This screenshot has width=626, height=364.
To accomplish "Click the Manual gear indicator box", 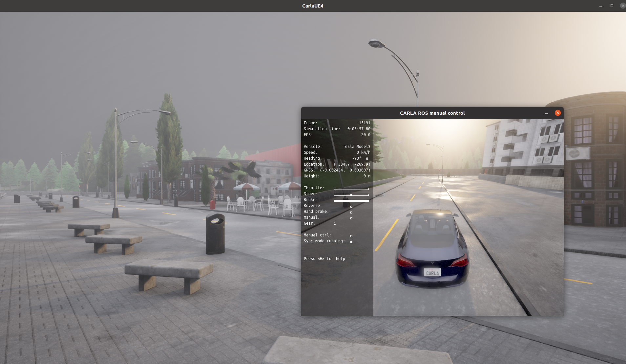I will [351, 218].
